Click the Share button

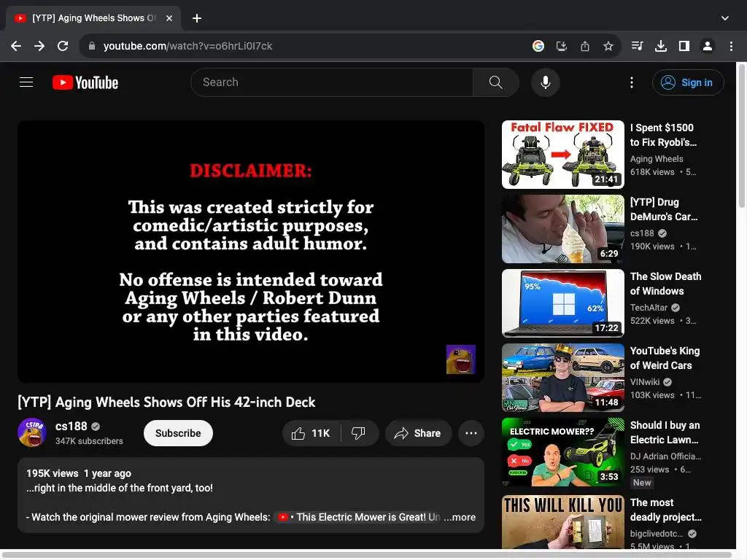(418, 433)
